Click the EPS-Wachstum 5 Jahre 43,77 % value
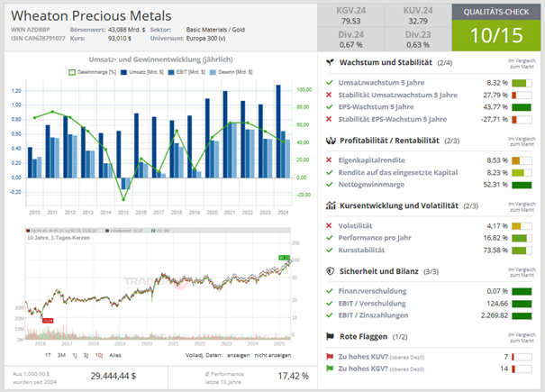 click(x=495, y=106)
